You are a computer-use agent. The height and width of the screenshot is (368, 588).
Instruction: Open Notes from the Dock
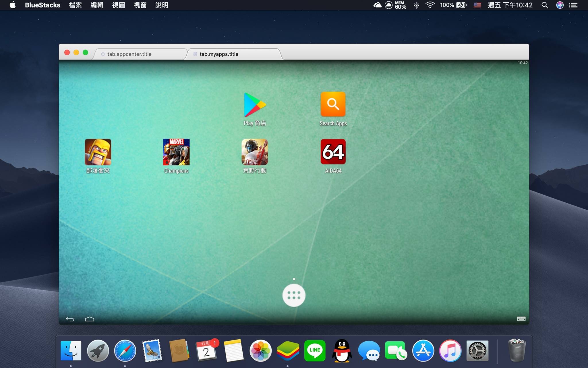pyautogui.click(x=233, y=350)
